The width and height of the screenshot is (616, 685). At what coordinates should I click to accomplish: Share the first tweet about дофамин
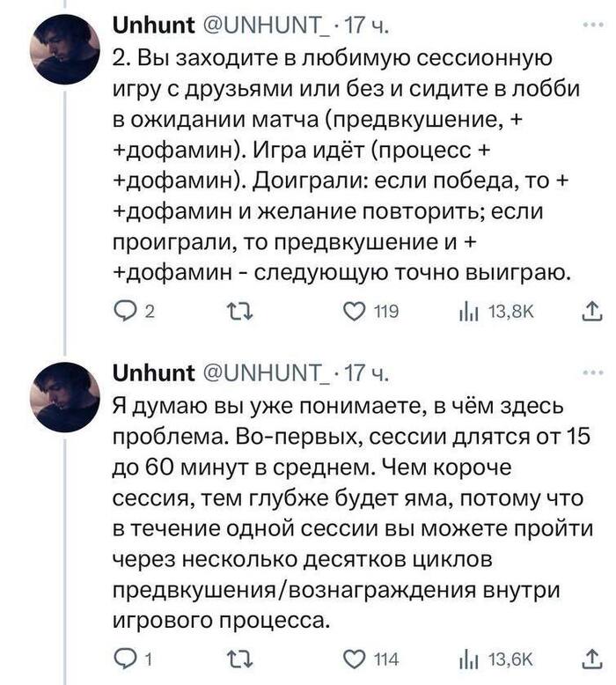(592, 309)
